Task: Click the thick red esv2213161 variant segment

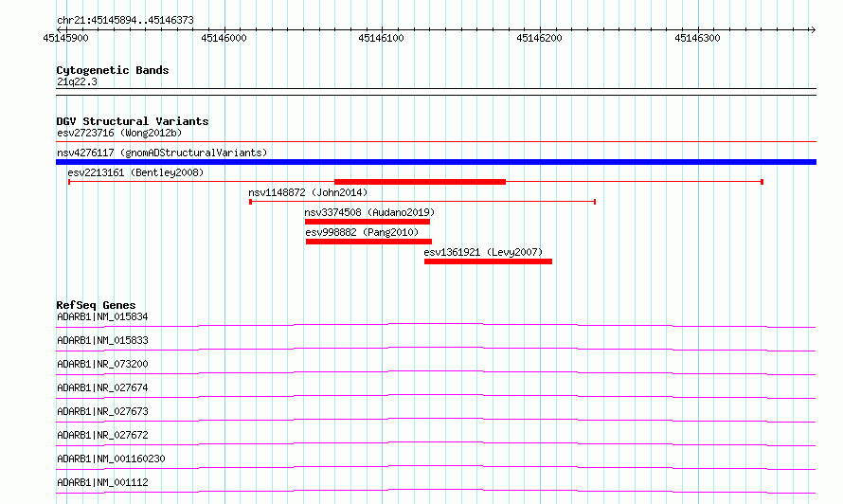Action: pyautogui.click(x=420, y=182)
